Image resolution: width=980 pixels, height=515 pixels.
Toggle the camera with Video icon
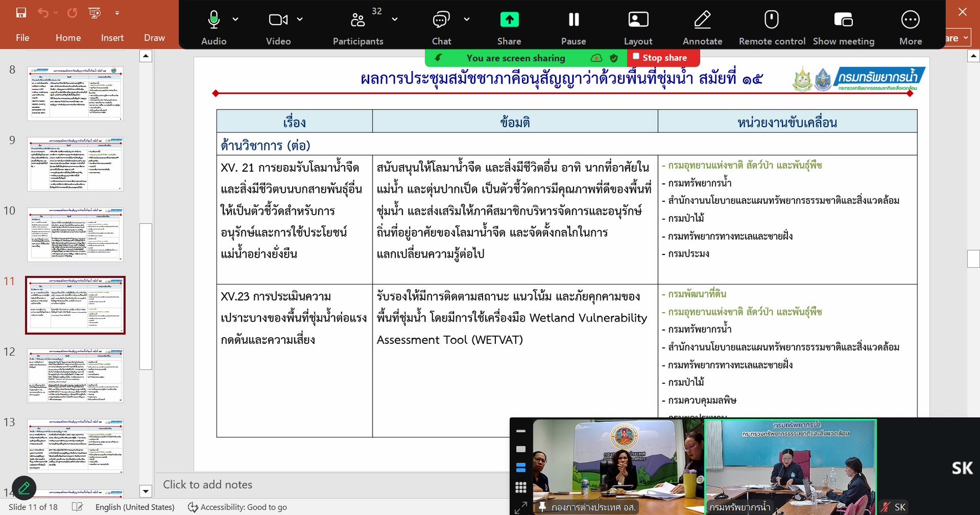(278, 20)
